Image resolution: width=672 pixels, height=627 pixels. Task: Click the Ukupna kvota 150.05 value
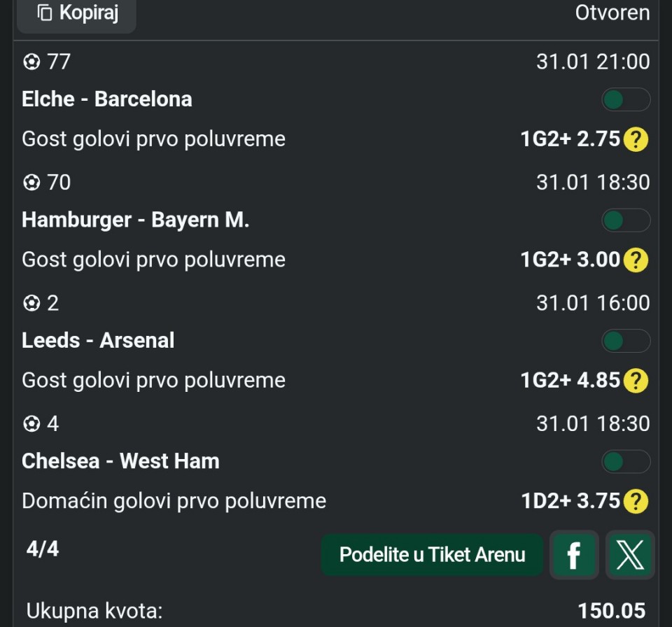(x=611, y=611)
